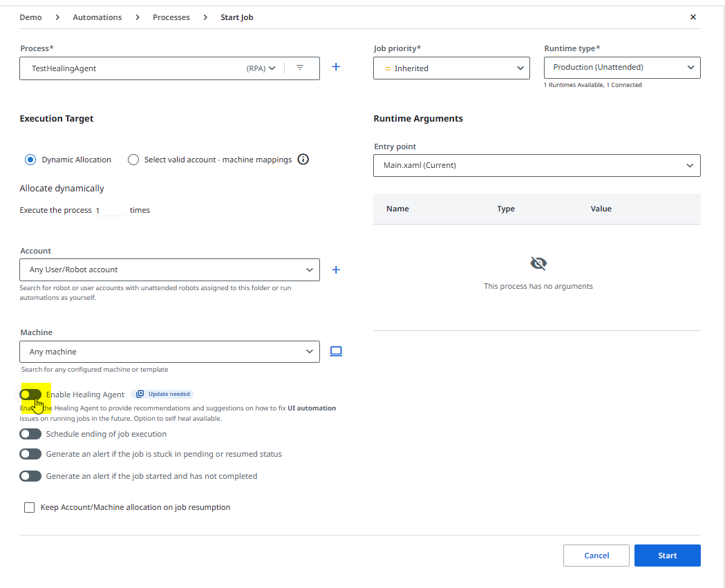This screenshot has height=588, width=725.
Task: Select Dynamic Allocation radio button
Action: [x=30, y=160]
